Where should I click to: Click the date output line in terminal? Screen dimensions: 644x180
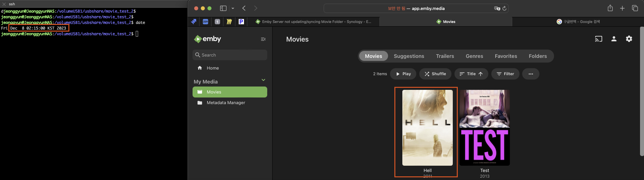tap(34, 28)
